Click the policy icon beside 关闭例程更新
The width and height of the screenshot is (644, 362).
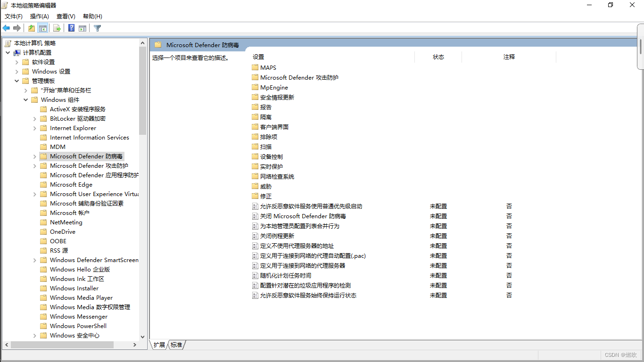pyautogui.click(x=255, y=236)
